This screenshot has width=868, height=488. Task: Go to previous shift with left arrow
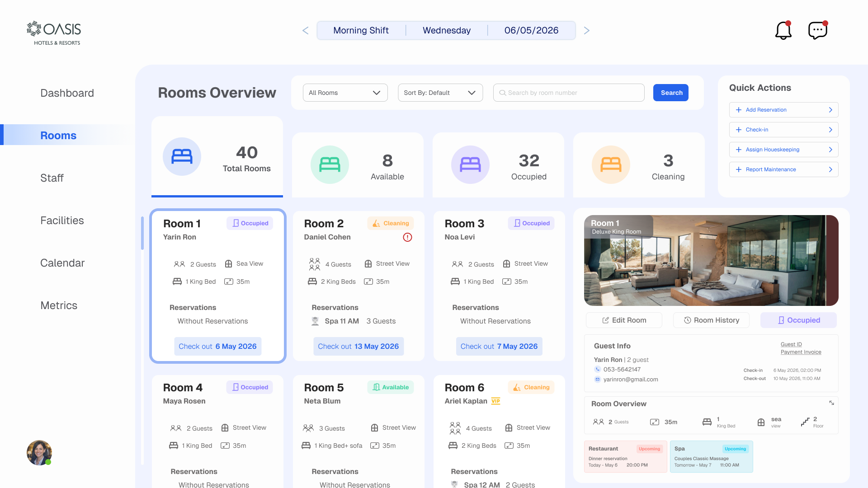click(306, 30)
